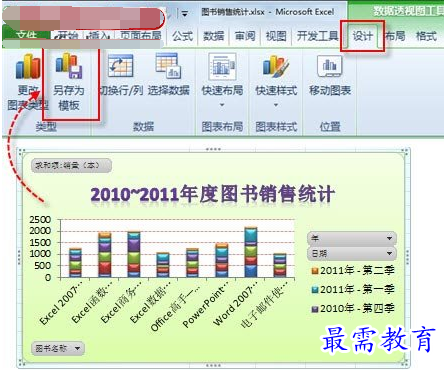Viewport: 444px width, 371px height.
Task: Click Switch Row/Column (切换行/列) icon
Action: [x=120, y=66]
